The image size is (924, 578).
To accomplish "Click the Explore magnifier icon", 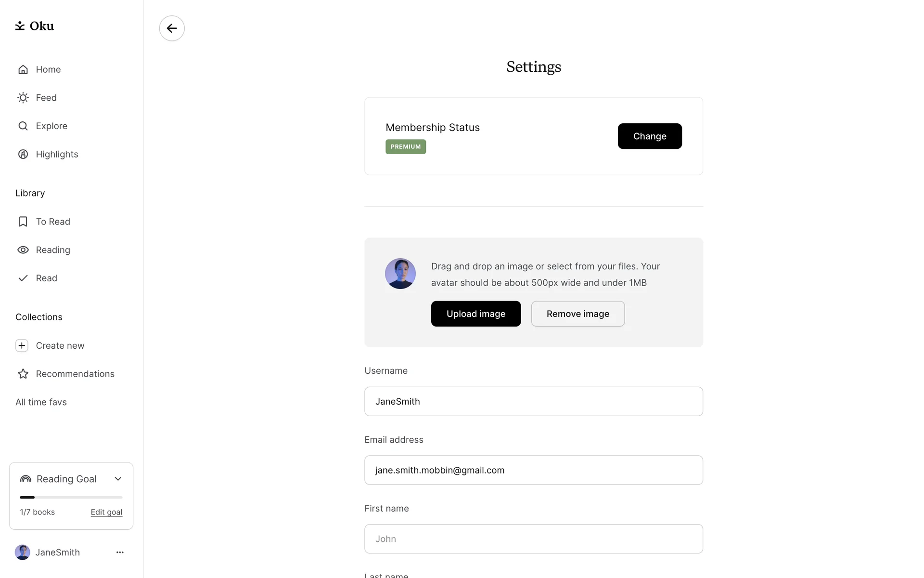I will tap(23, 126).
